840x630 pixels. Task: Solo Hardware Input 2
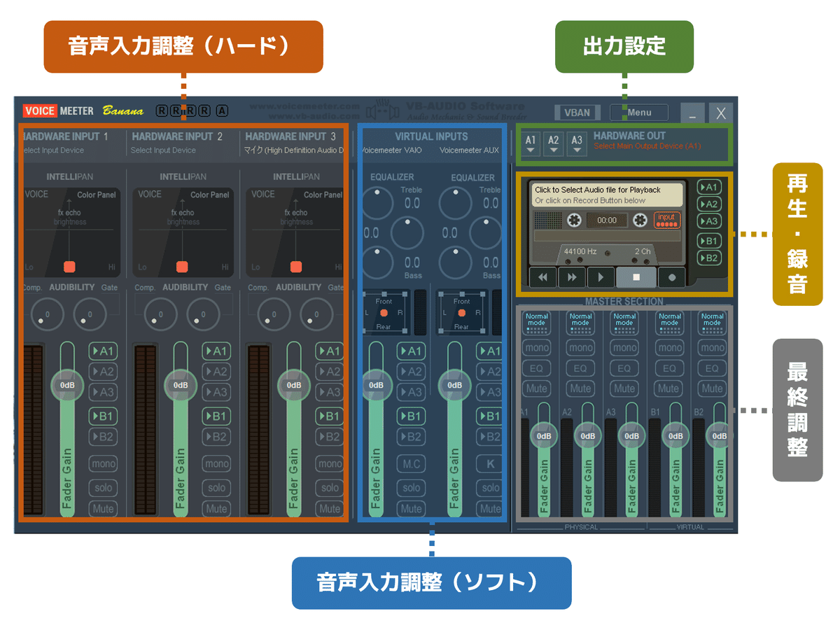[x=217, y=488]
